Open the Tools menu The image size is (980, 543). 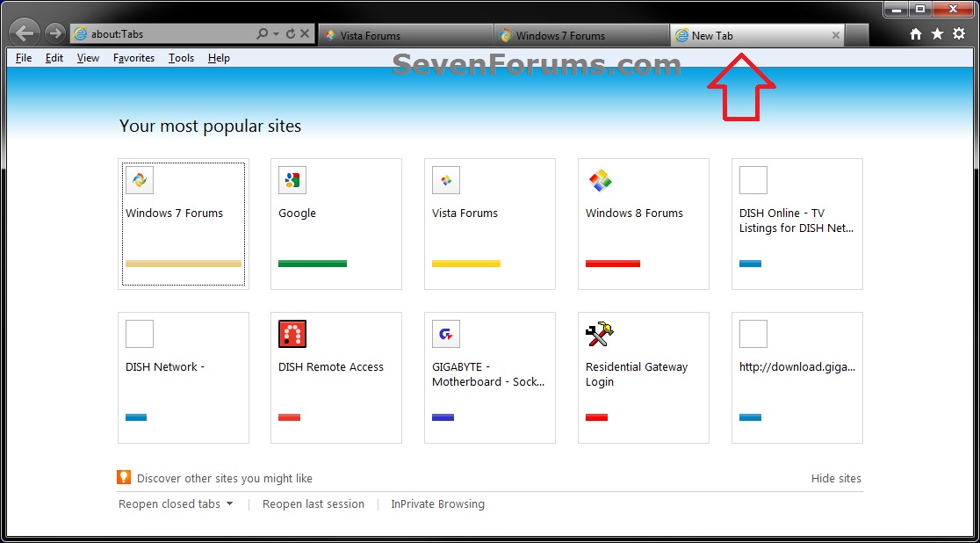(181, 58)
